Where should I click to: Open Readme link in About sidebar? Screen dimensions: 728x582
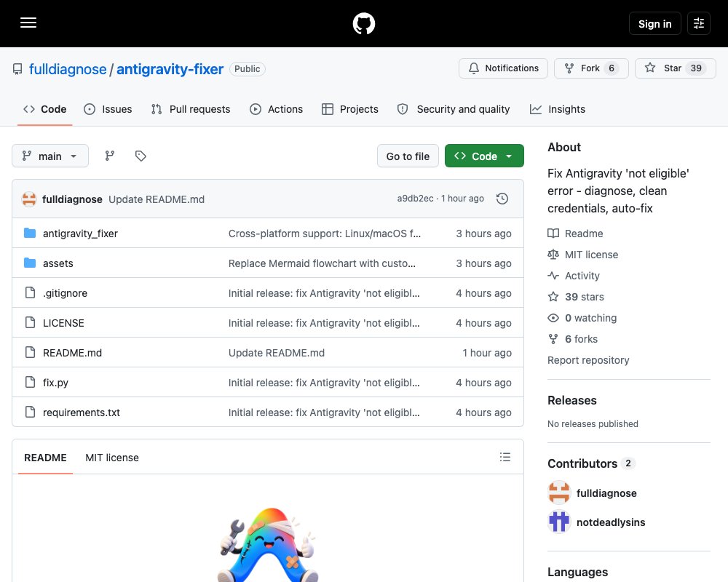tap(575, 234)
